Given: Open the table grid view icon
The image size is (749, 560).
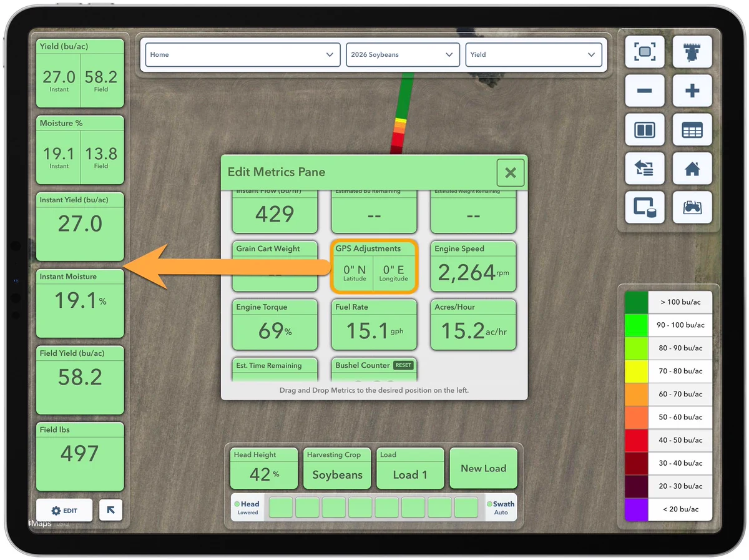Looking at the screenshot, I should click(x=692, y=130).
